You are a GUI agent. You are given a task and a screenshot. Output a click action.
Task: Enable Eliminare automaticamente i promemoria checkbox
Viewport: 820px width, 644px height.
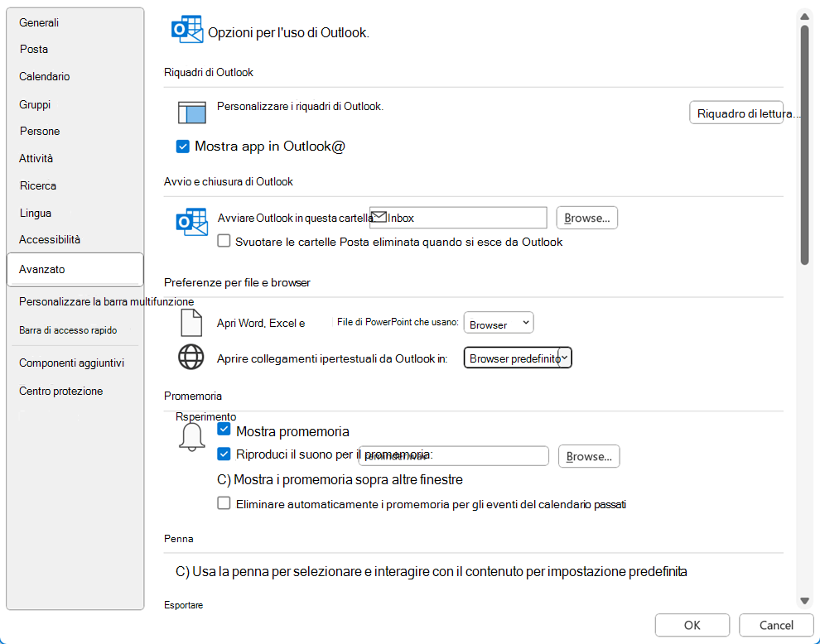coord(224,503)
